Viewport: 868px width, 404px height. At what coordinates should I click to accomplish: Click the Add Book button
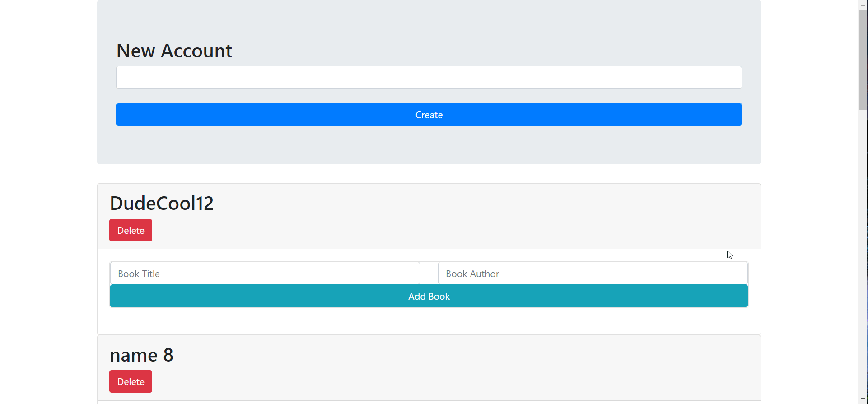coord(429,296)
